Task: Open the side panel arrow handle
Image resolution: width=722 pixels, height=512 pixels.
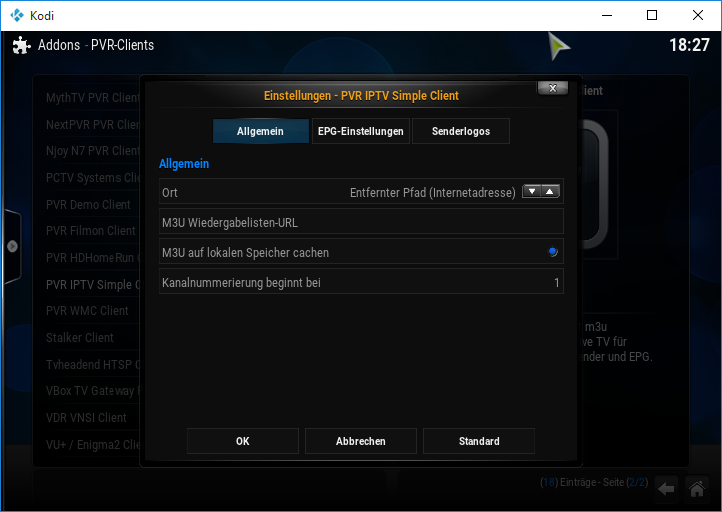Action: [x=12, y=246]
